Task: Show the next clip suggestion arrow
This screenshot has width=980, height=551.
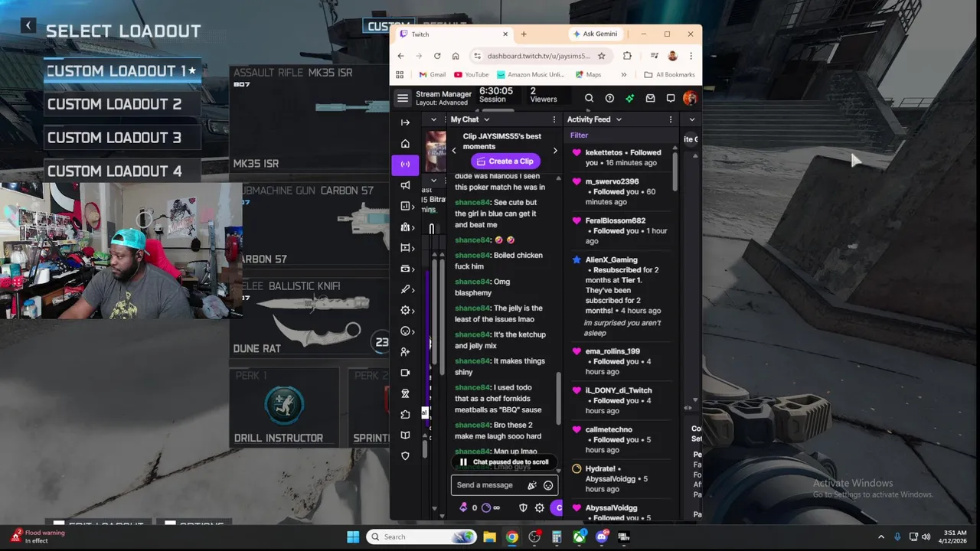Action: [x=555, y=151]
